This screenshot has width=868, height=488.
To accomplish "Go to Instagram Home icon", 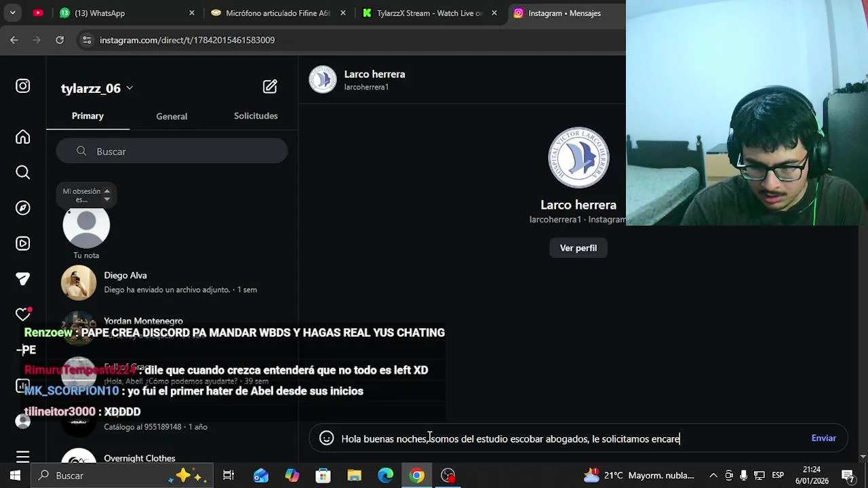I will pyautogui.click(x=23, y=137).
